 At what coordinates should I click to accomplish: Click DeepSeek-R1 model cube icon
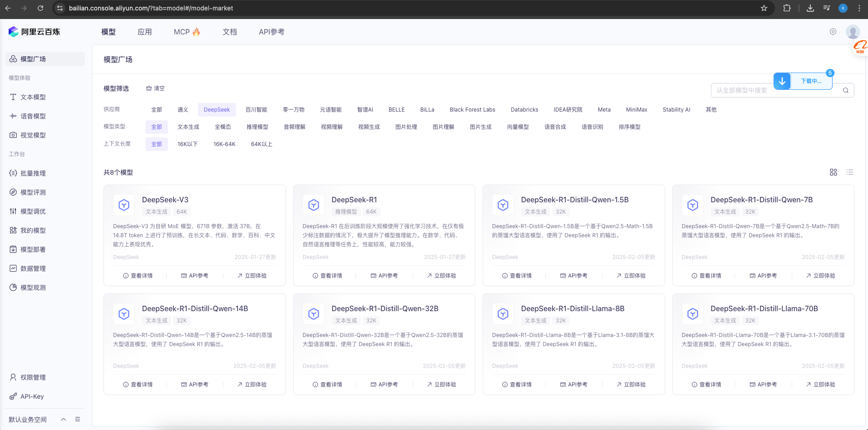[x=314, y=205]
